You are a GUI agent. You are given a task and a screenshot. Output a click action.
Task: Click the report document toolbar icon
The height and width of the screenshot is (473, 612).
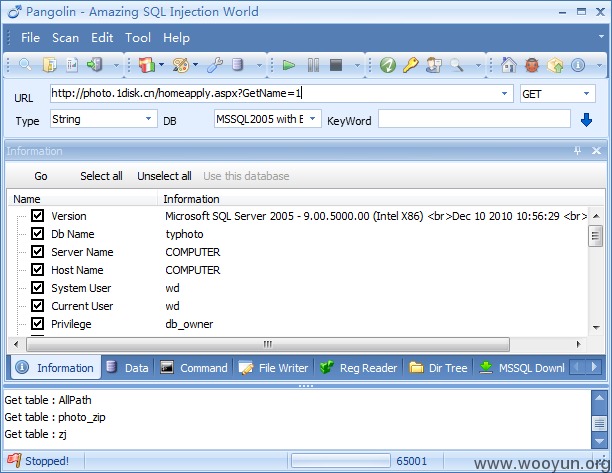[72, 64]
